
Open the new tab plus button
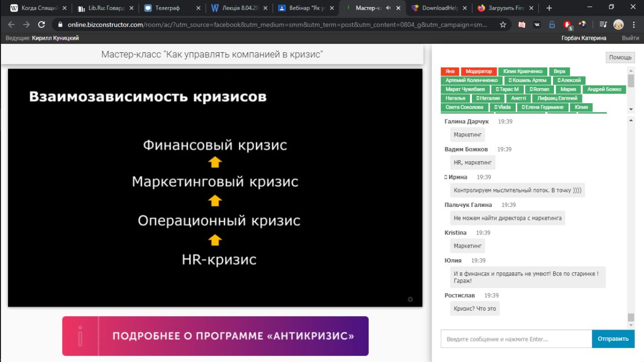549,8
